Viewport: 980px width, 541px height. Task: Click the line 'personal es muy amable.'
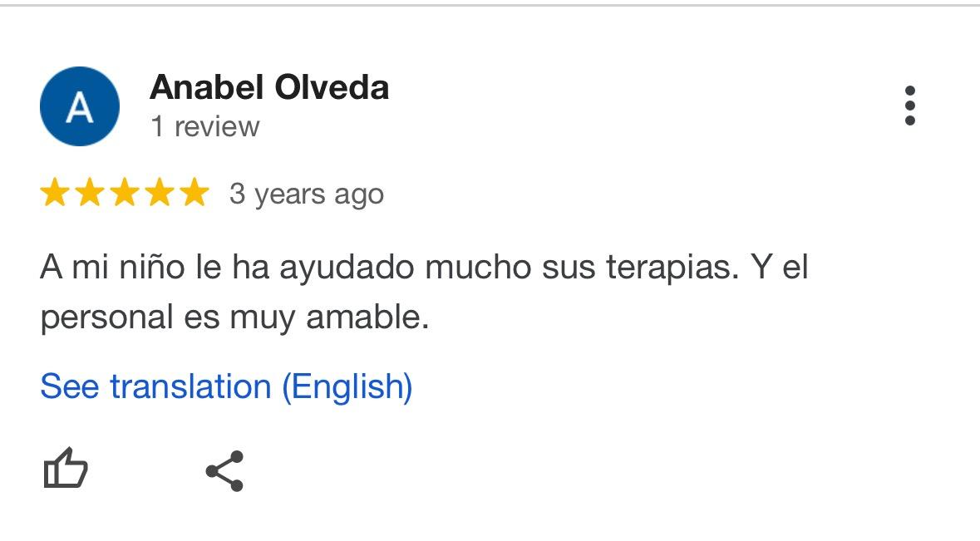pyautogui.click(x=235, y=317)
